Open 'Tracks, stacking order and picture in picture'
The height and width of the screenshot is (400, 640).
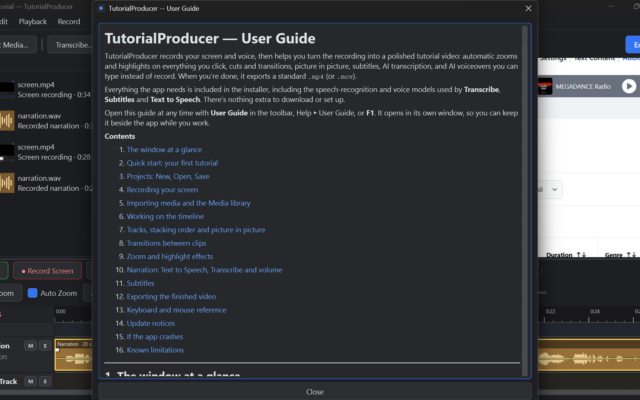(x=196, y=230)
